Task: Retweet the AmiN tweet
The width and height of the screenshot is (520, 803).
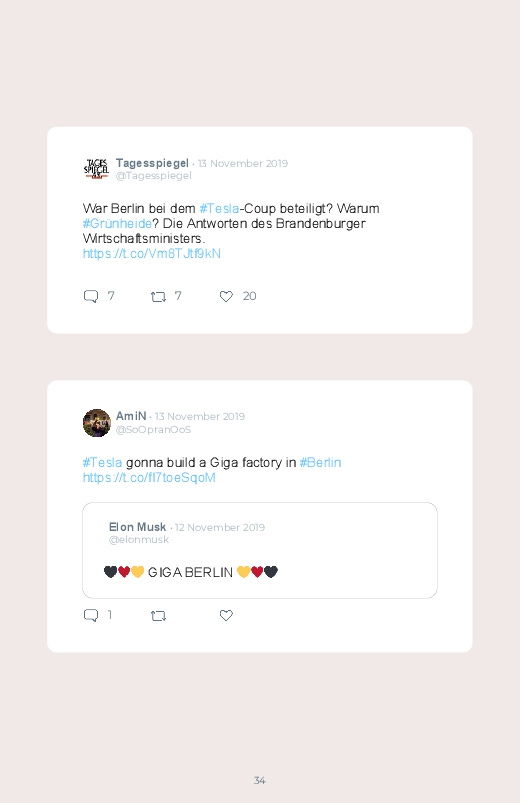Action: point(158,616)
